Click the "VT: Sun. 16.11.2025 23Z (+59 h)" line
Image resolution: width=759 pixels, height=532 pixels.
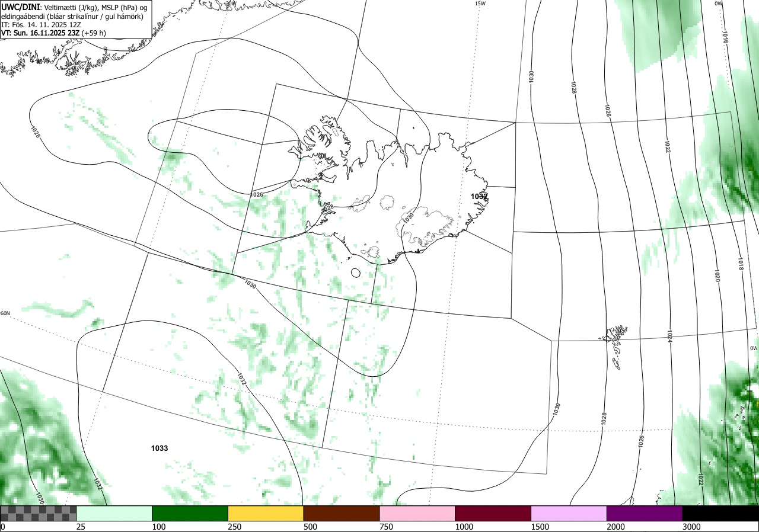click(53, 33)
